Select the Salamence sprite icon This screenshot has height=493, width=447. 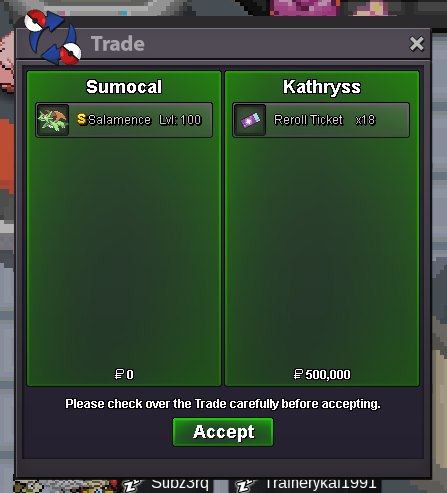(53, 120)
